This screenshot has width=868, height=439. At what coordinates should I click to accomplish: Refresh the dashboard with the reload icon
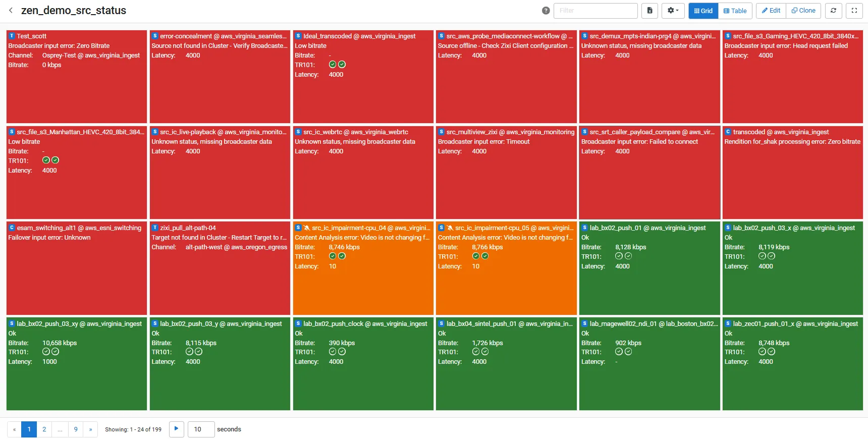pyautogui.click(x=833, y=11)
